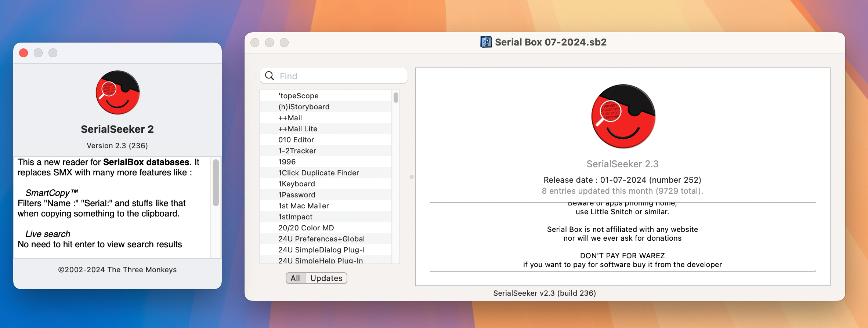Image resolution: width=868 pixels, height=328 pixels.
Task: Click the ©2002-2024 The Three Monkeys text
Action: pos(117,270)
